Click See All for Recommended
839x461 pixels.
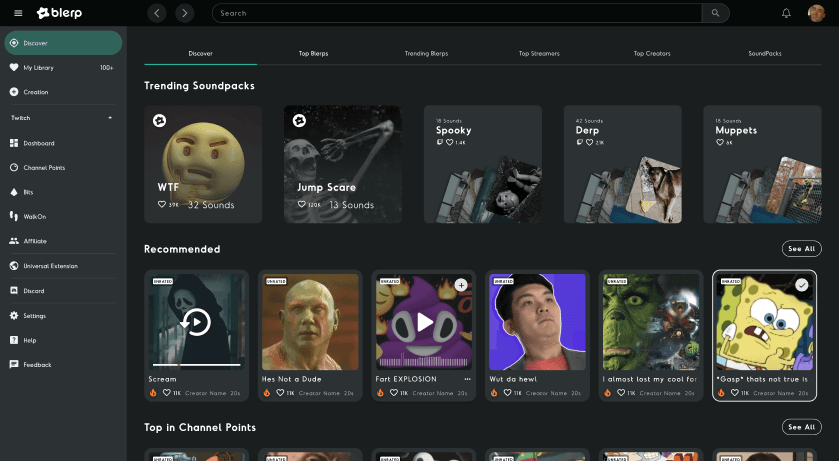[x=802, y=249]
